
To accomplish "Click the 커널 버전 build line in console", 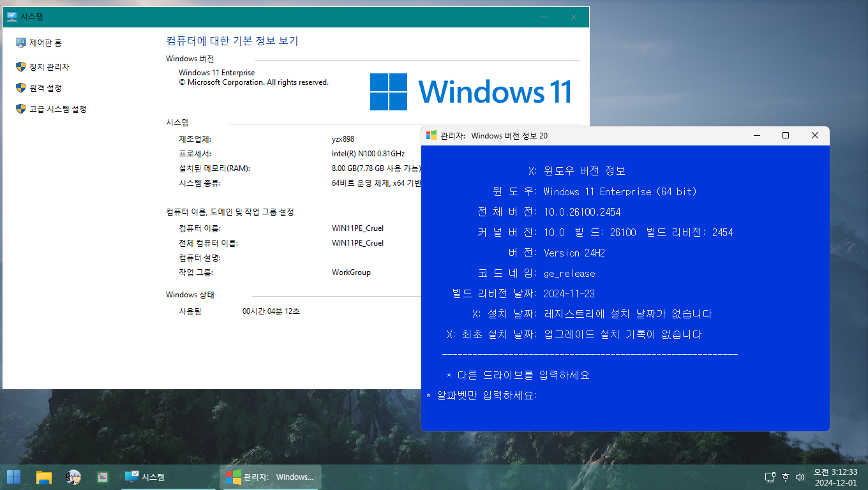I will point(605,232).
